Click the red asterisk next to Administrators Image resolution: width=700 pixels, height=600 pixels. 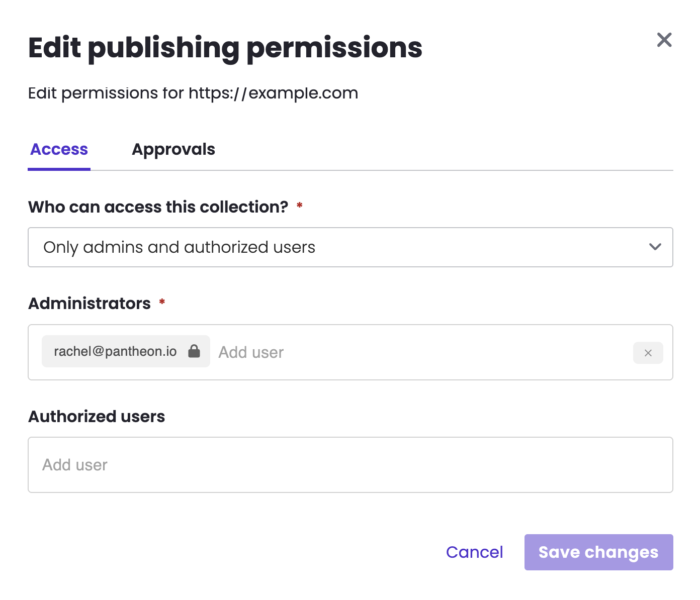[x=162, y=302]
